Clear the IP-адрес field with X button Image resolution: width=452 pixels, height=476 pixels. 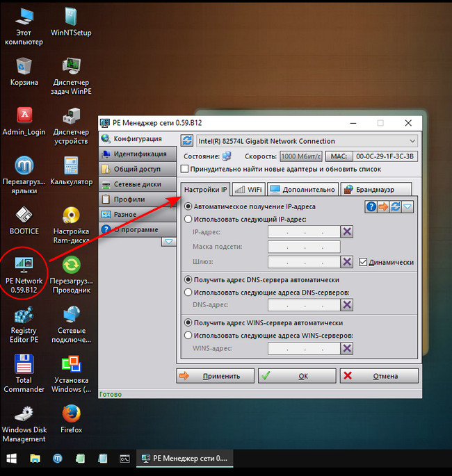tap(347, 232)
